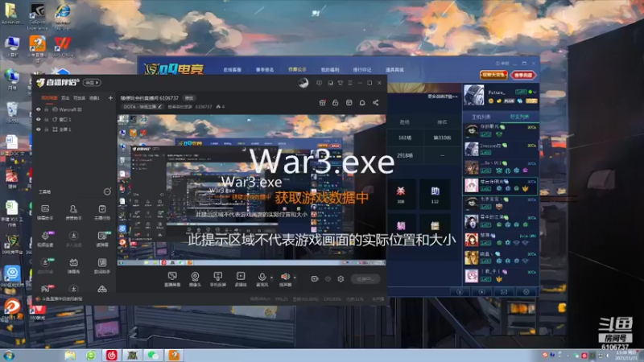Open the 歌词助手 tool
The image size is (644, 362).
point(102,265)
